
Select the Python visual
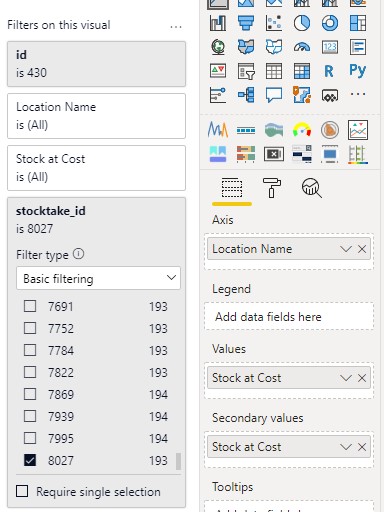(x=358, y=70)
